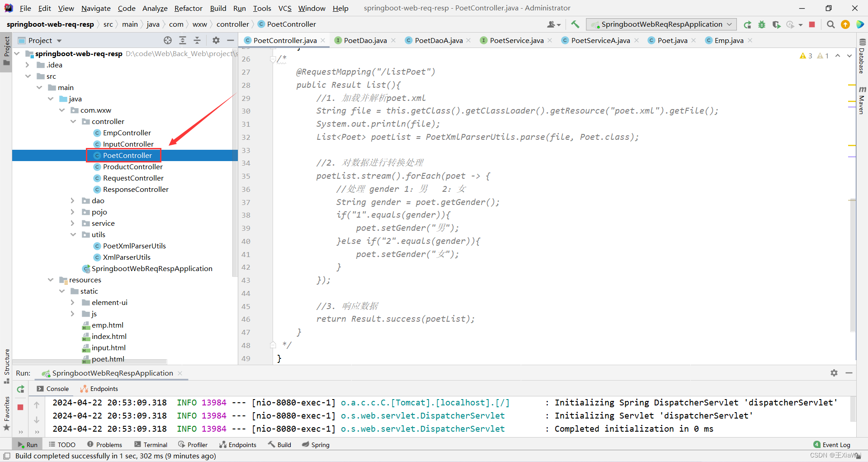The width and height of the screenshot is (868, 462).
Task: Toggle the Favorites tool window button
Action: pyautogui.click(x=6, y=414)
